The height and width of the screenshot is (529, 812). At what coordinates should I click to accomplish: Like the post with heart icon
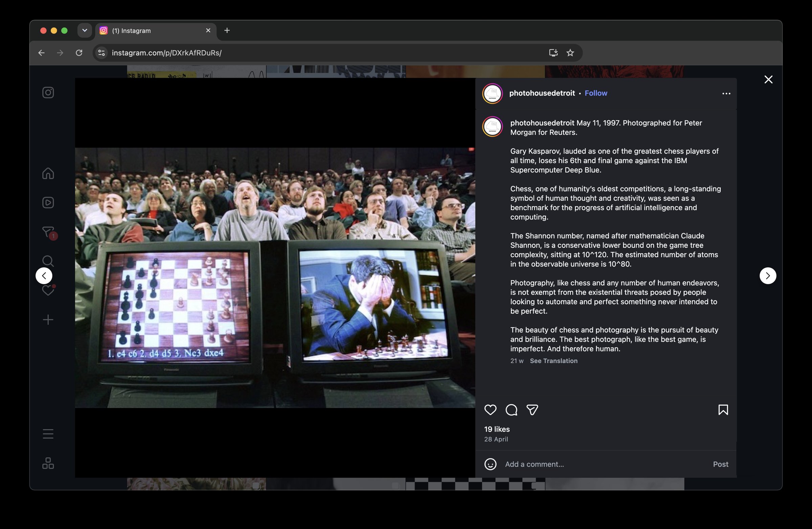pyautogui.click(x=490, y=410)
